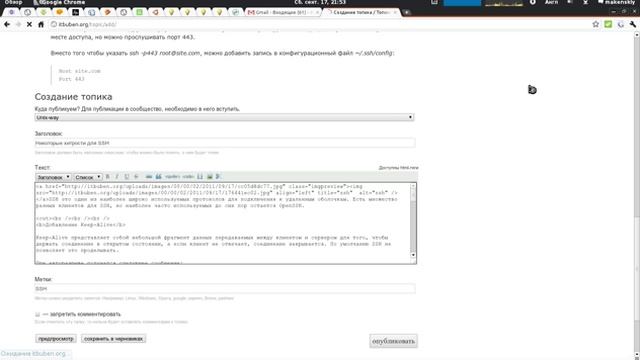Insert code tag via editor toolbar
Viewport: 640px width, 360px height.
click(x=188, y=177)
